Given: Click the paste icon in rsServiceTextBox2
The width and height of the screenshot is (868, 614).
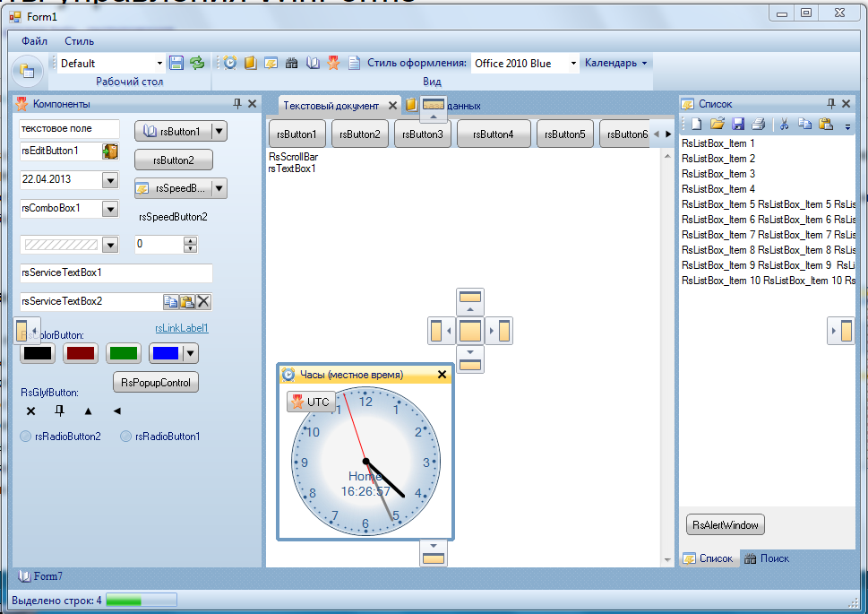Looking at the screenshot, I should pyautogui.click(x=186, y=302).
